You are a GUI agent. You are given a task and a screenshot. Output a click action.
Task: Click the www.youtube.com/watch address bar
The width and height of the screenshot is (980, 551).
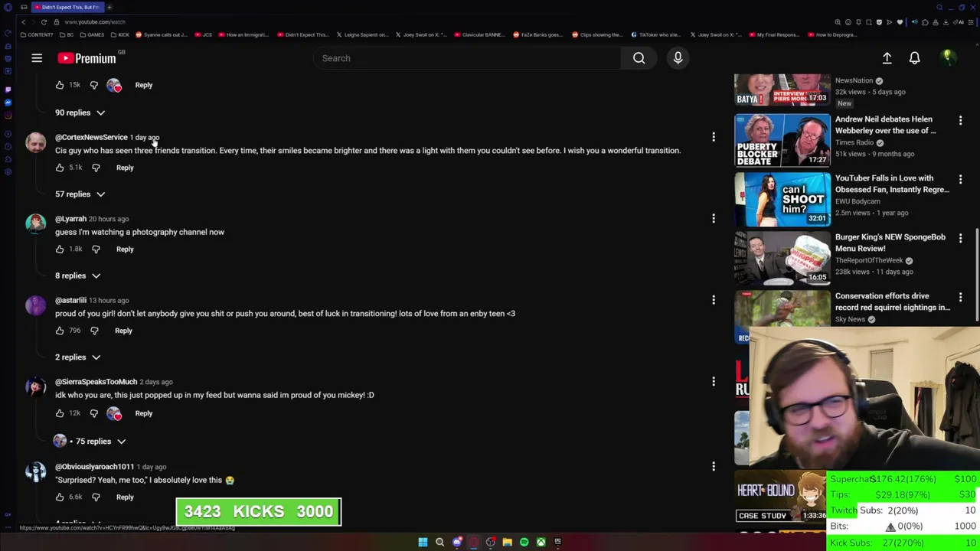(95, 22)
